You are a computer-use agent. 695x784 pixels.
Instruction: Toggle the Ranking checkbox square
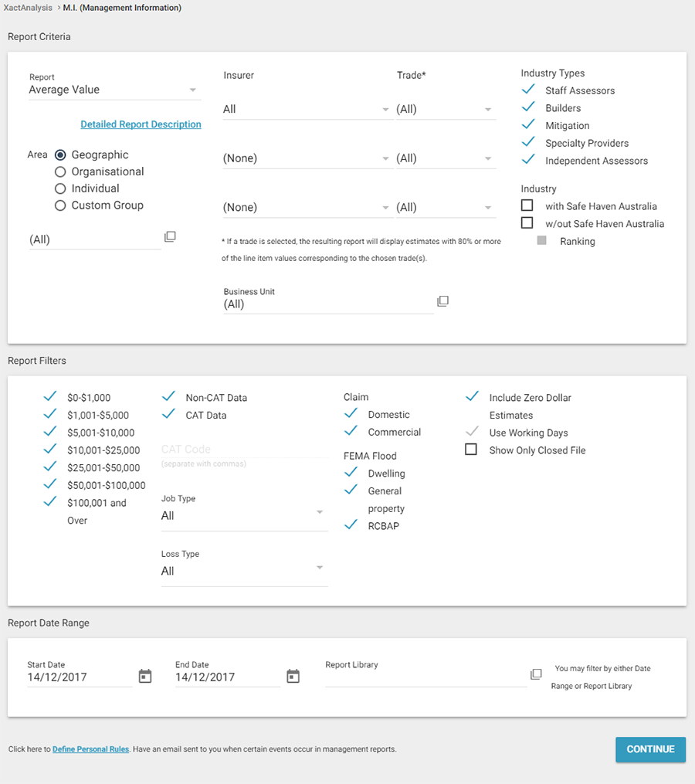[542, 241]
